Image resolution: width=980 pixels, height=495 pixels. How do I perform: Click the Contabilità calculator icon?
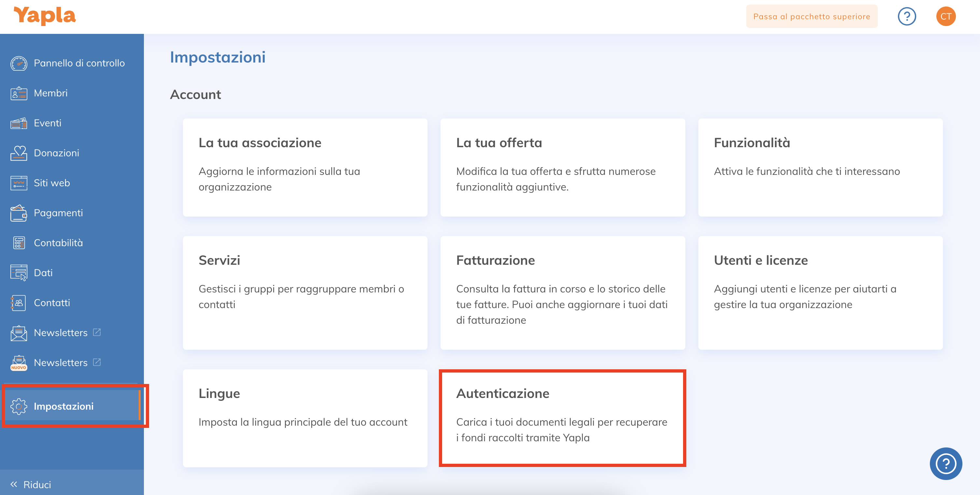tap(19, 243)
